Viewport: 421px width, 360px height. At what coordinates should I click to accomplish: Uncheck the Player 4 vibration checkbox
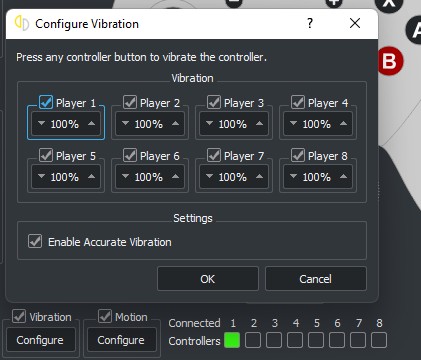click(x=298, y=102)
